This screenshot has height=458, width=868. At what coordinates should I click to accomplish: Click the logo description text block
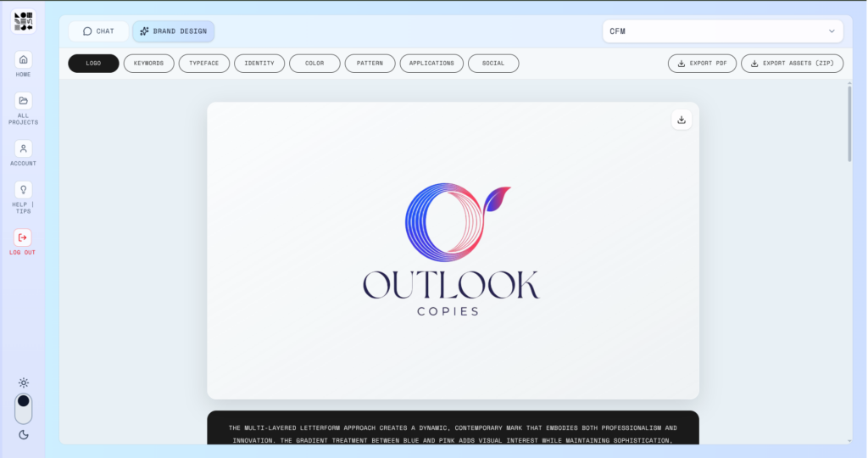pyautogui.click(x=453, y=428)
